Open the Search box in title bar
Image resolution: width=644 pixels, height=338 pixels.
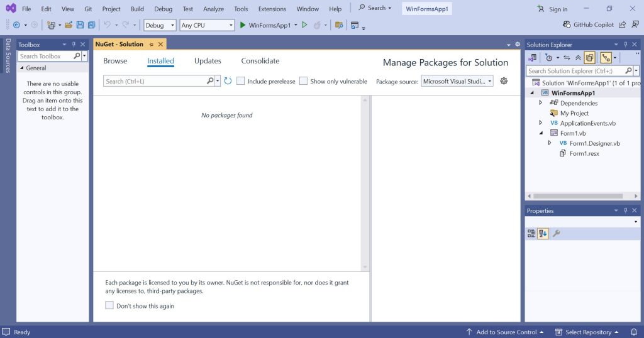[x=375, y=8]
